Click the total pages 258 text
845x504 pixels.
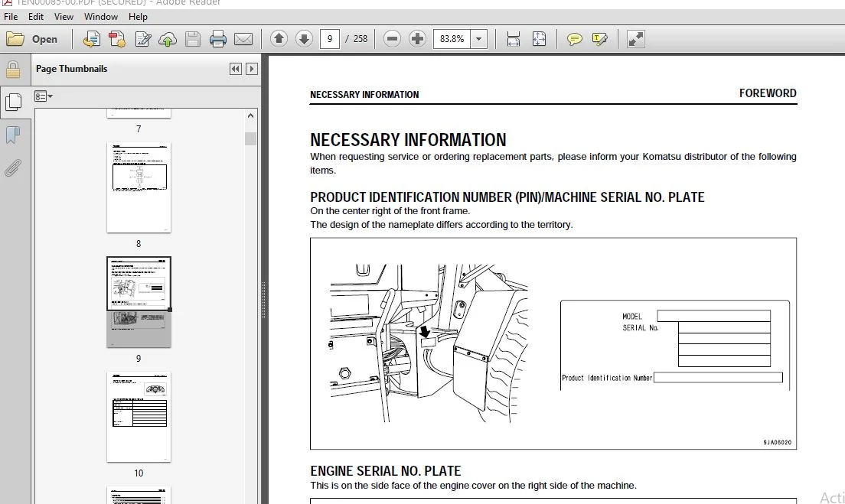pos(361,39)
